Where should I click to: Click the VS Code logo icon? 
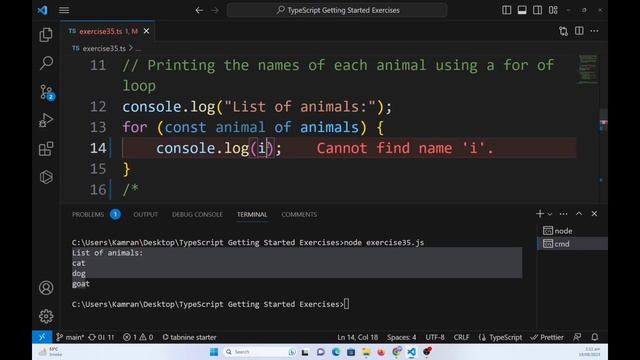point(42,10)
